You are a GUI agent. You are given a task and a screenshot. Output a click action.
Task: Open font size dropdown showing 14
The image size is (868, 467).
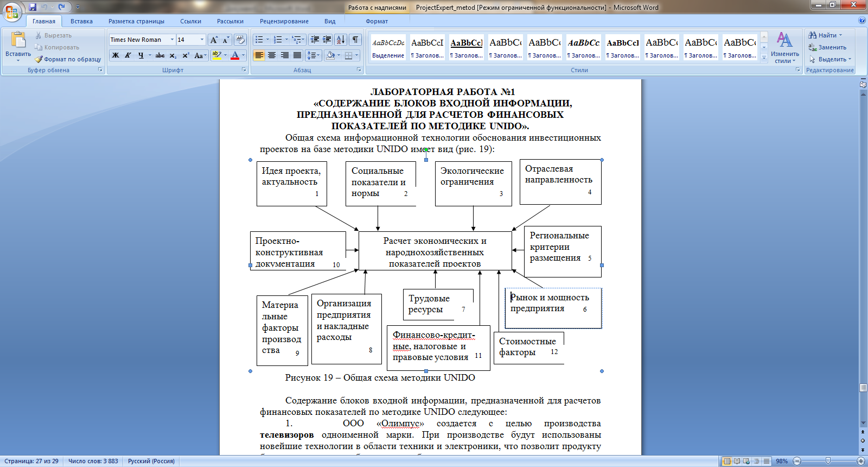(202, 40)
